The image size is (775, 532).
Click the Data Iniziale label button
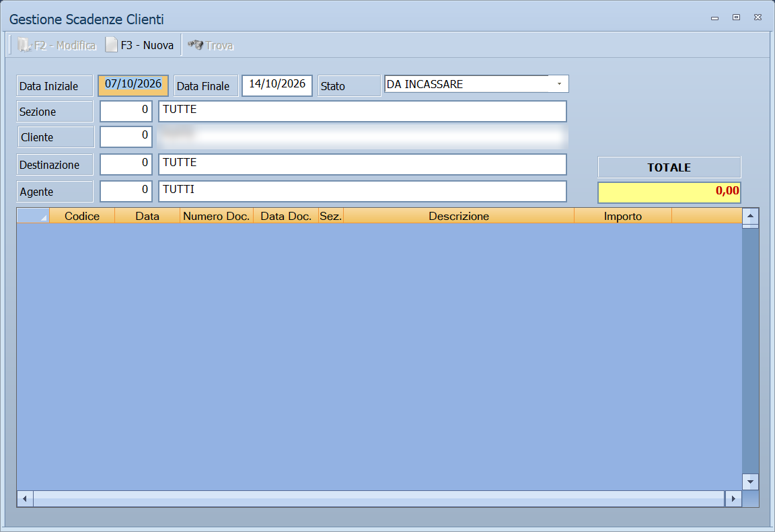54,86
